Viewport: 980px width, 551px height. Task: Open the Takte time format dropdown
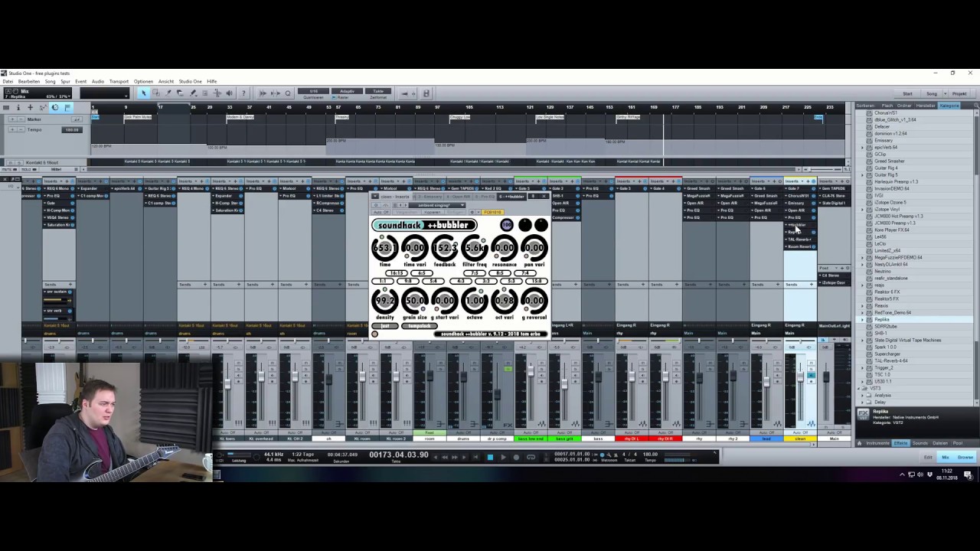(x=378, y=91)
